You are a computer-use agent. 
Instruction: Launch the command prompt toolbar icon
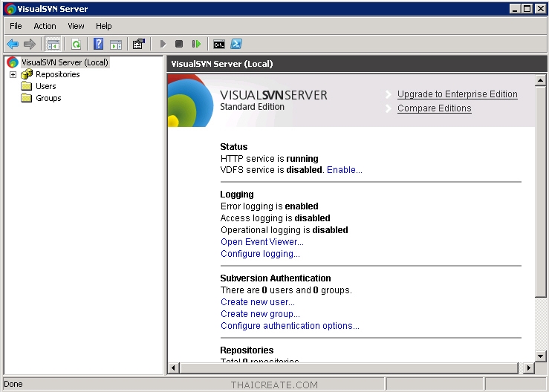(x=219, y=45)
